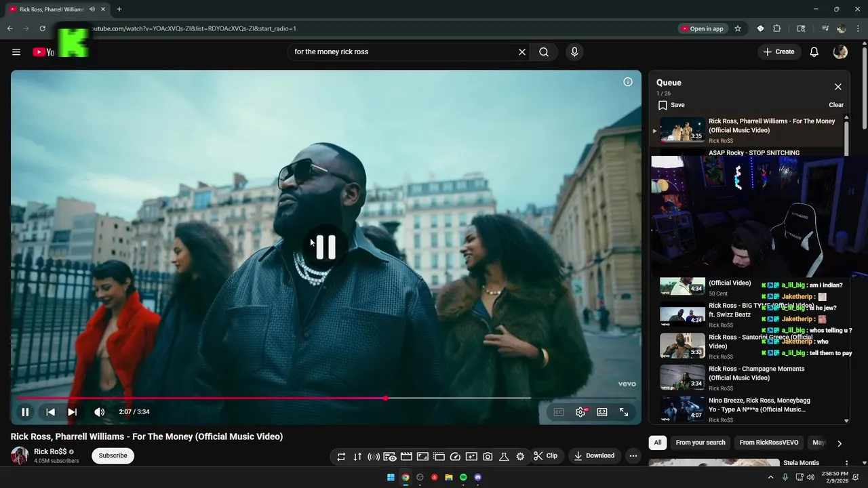868x488 pixels.
Task: Seek on the video progress bar
Action: coord(326,399)
